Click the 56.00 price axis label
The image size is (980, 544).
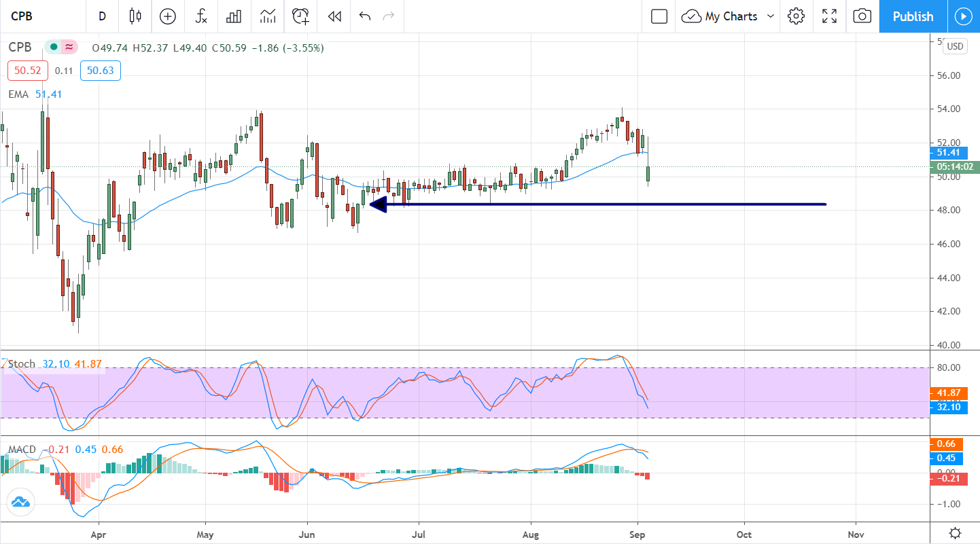(948, 75)
